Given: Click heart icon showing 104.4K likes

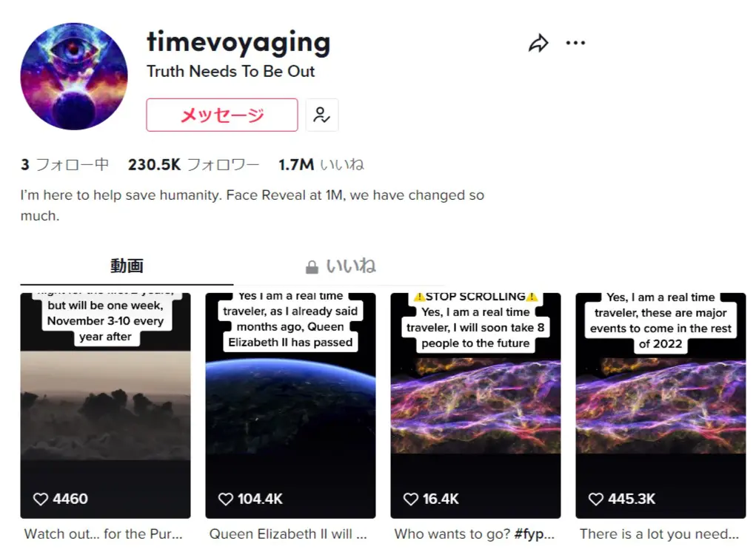Looking at the screenshot, I should 226,499.
